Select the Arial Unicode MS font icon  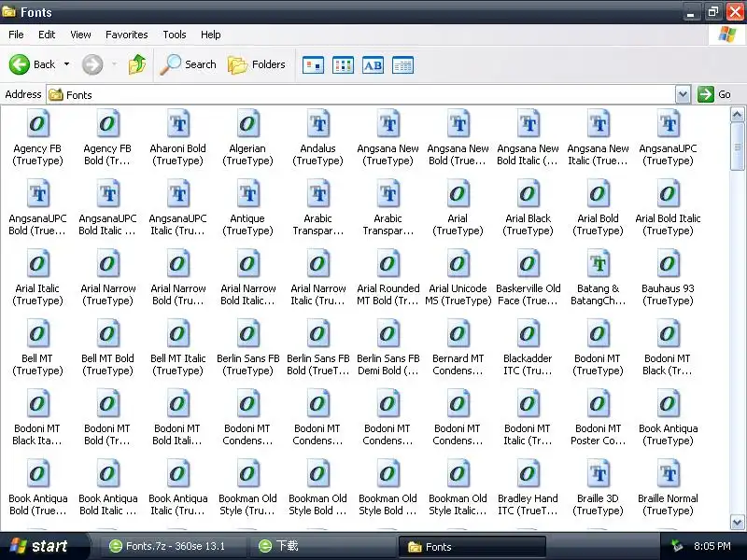pos(458,263)
